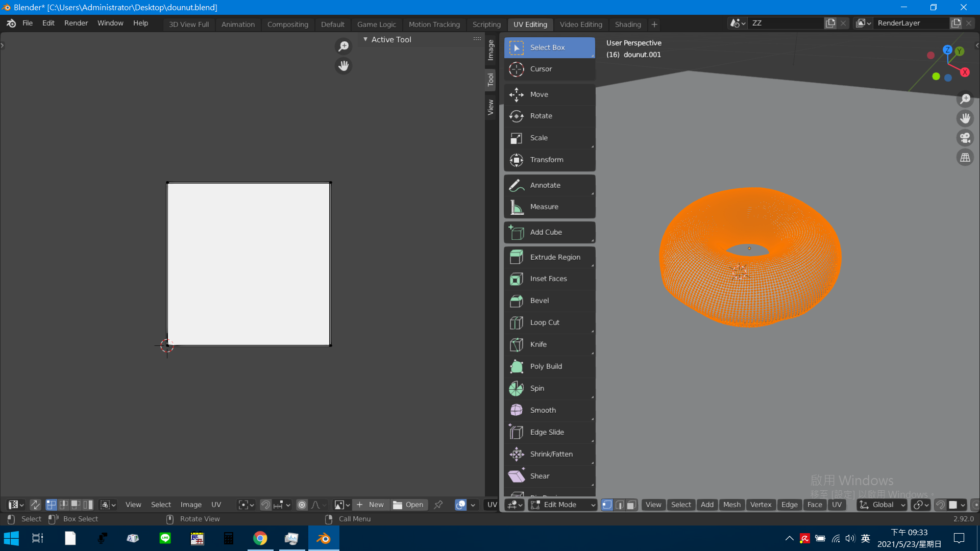Activate the Spin tool
Image resolution: width=980 pixels, height=551 pixels.
(x=550, y=388)
